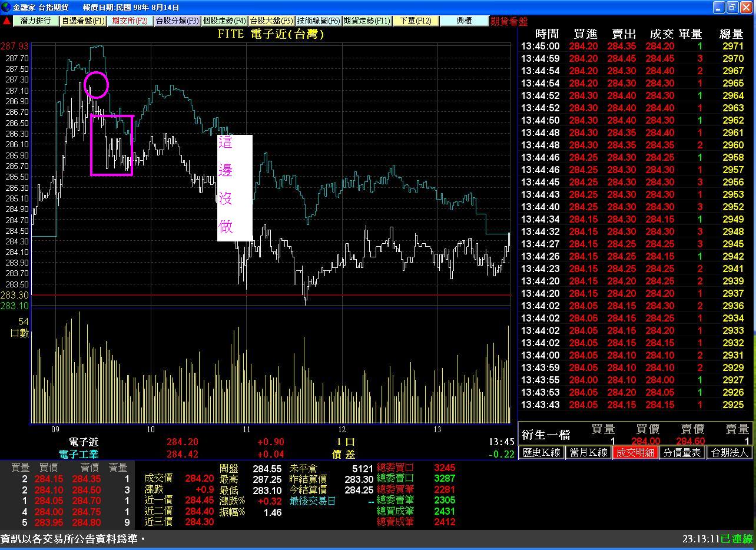Click 期貨看盤 label
Viewport: 756px width, 550px height.
click(x=509, y=21)
